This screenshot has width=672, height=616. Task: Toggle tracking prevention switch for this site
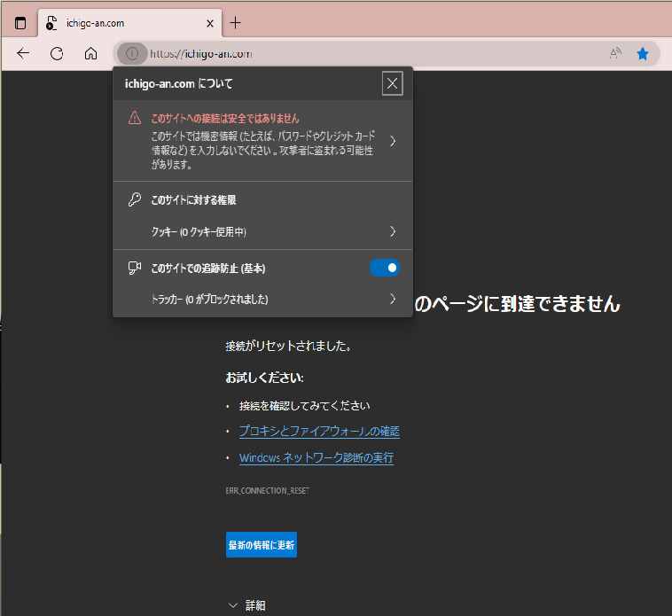click(385, 268)
